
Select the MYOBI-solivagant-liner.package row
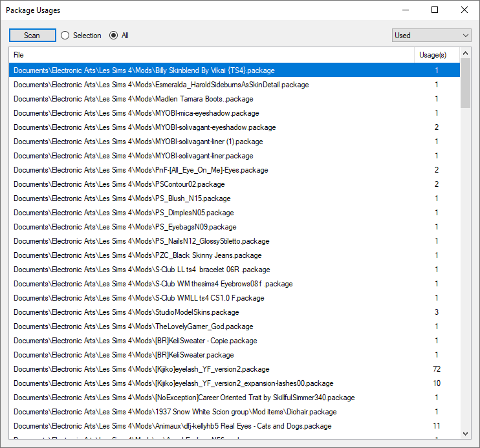[x=234, y=156]
